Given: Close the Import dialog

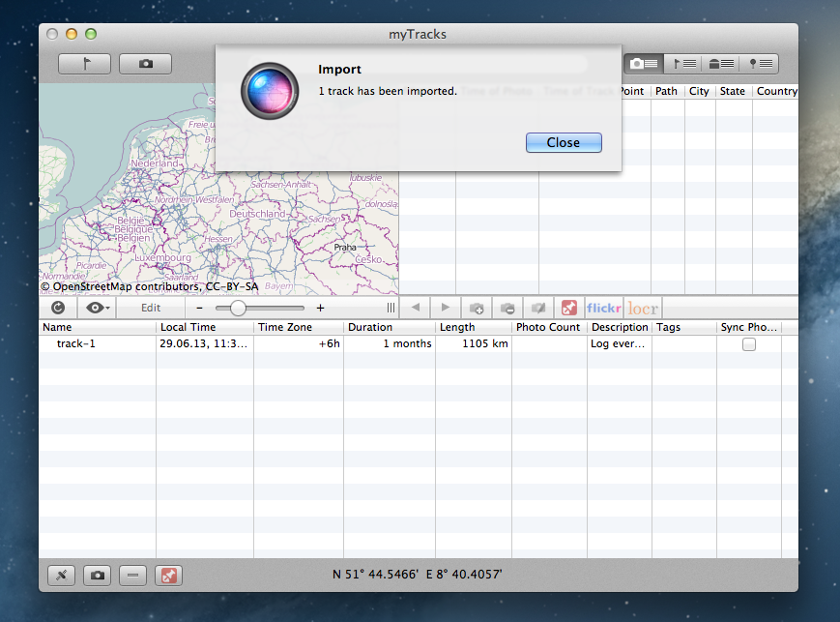Looking at the screenshot, I should (x=564, y=142).
